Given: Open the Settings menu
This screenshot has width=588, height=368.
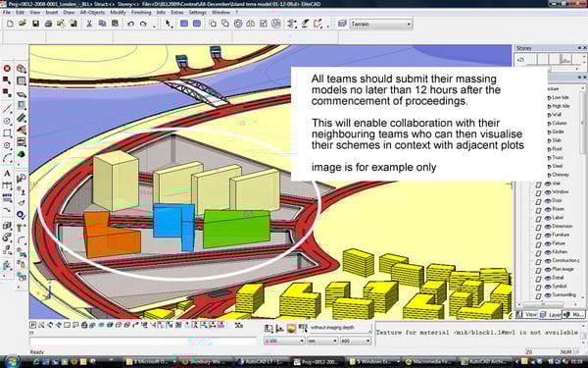Looking at the screenshot, I should tap(198, 13).
